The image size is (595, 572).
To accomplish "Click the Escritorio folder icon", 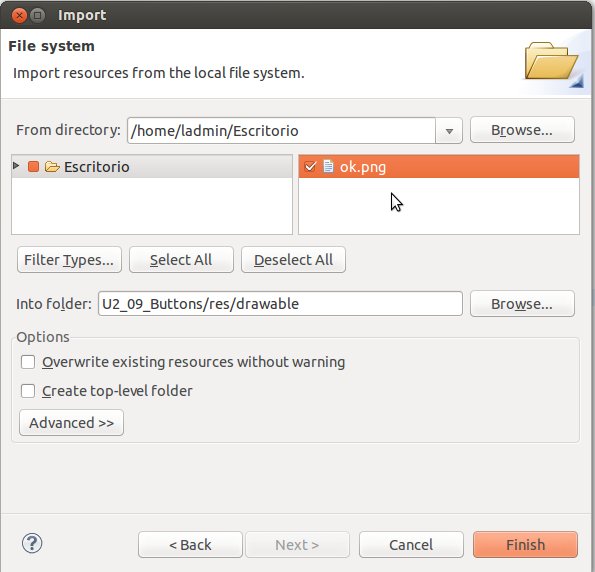I will (52, 167).
